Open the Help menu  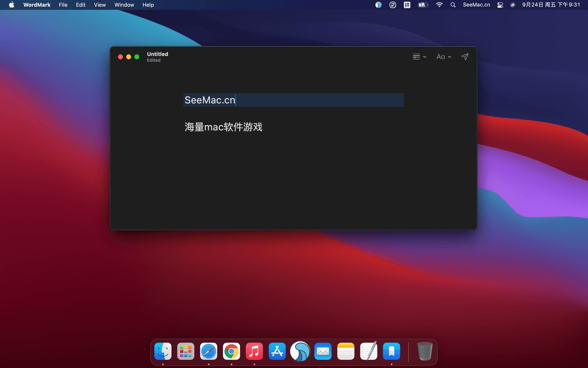[x=148, y=5]
